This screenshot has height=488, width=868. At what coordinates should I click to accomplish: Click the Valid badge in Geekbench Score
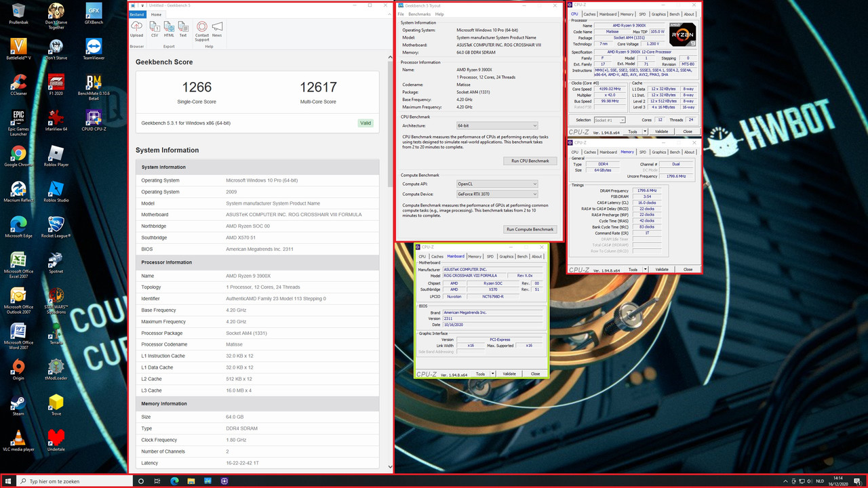coord(366,123)
